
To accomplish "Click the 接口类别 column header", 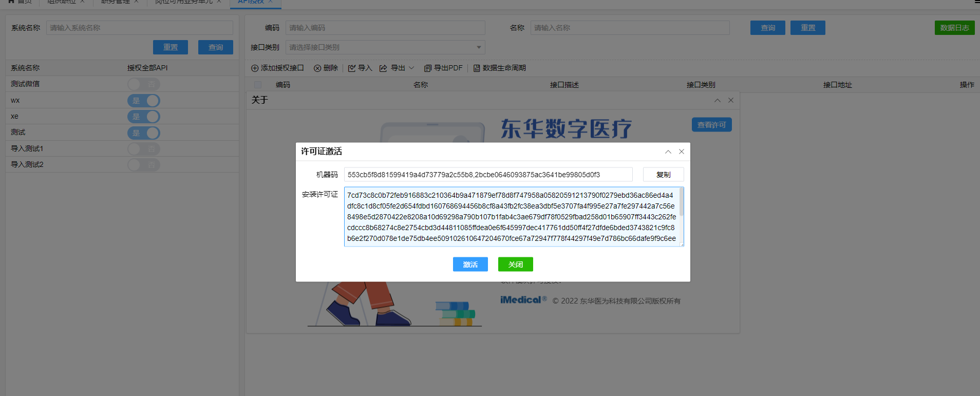I will (701, 85).
